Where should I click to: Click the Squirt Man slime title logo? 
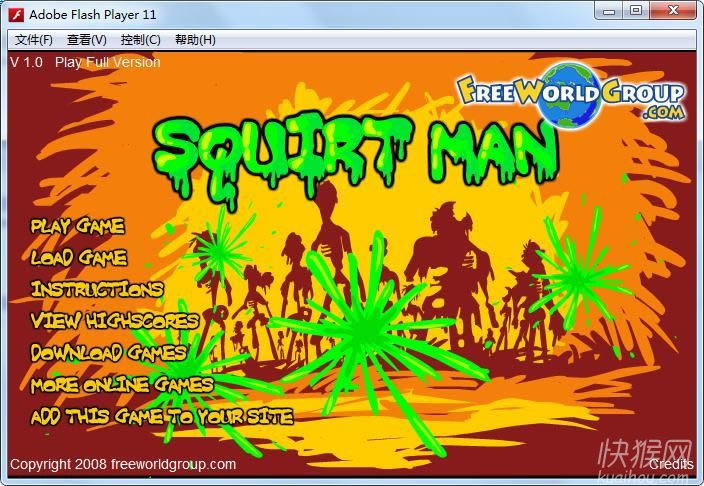click(x=356, y=150)
